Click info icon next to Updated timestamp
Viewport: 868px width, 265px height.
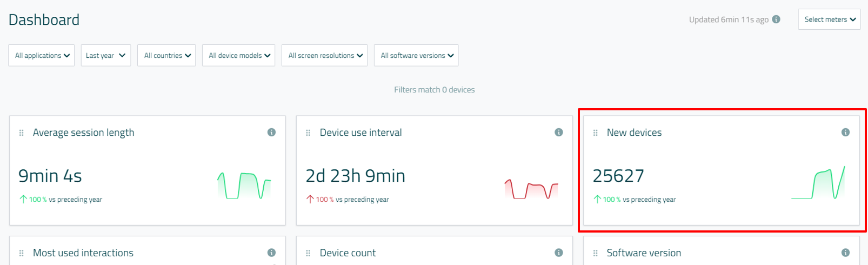point(776,19)
